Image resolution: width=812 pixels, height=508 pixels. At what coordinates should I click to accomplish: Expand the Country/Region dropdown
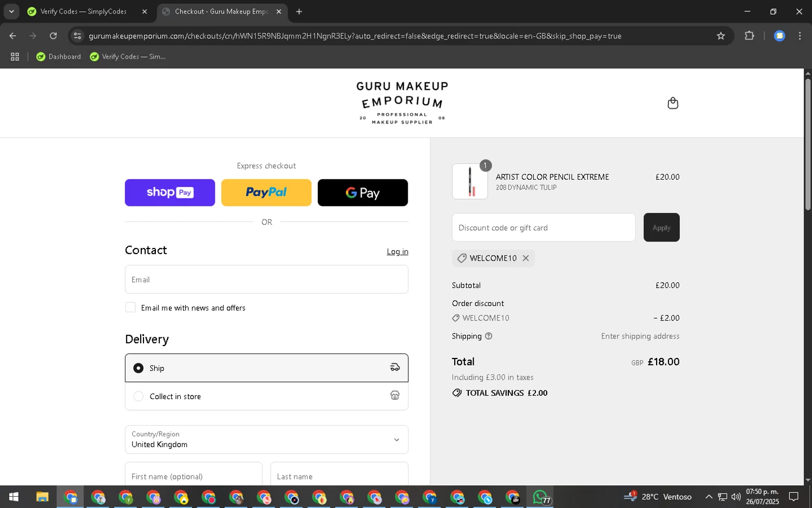266,439
